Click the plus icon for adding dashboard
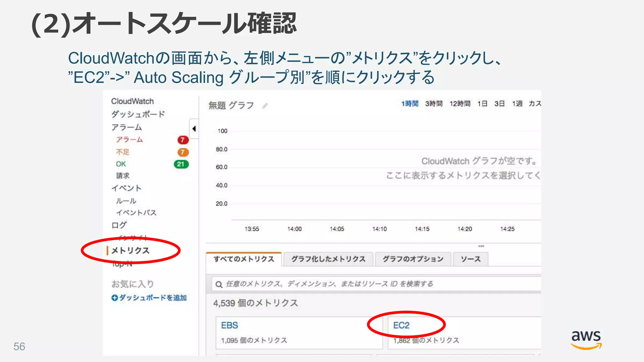The width and height of the screenshot is (644, 362). [x=114, y=298]
